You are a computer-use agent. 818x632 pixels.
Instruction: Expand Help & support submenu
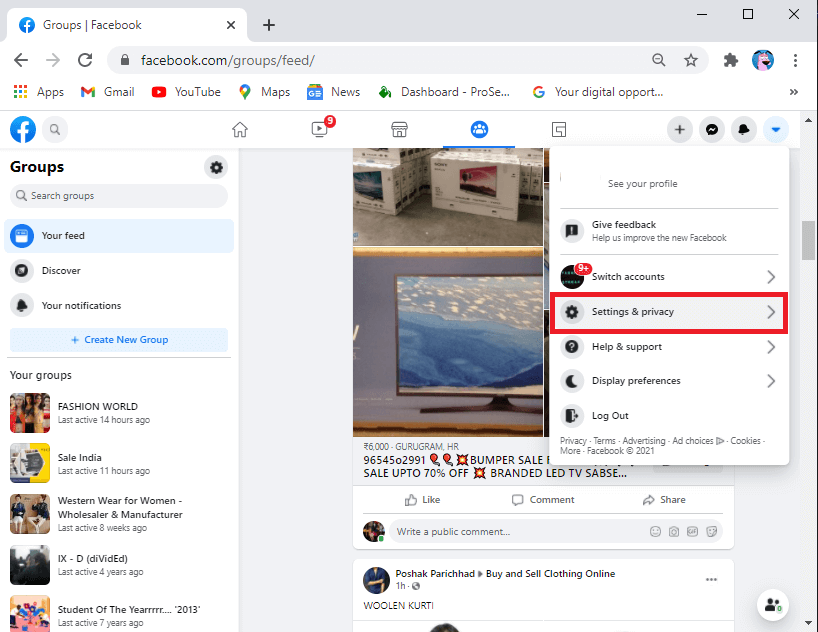[x=668, y=347]
